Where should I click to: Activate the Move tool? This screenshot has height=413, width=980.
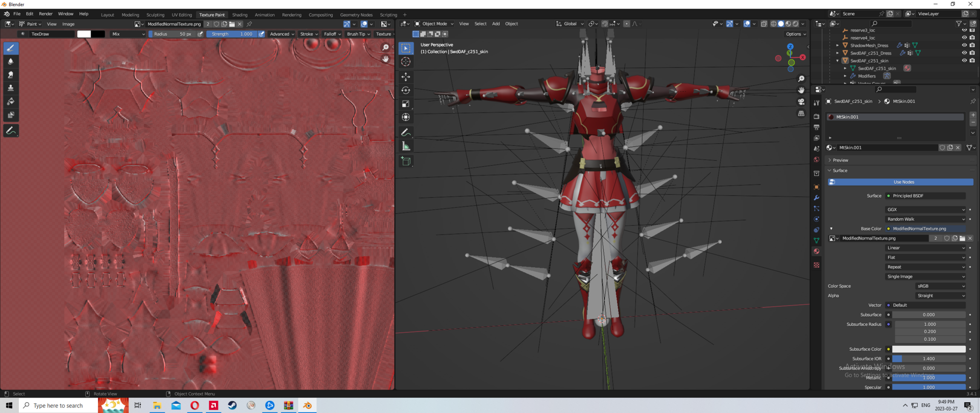click(406, 77)
